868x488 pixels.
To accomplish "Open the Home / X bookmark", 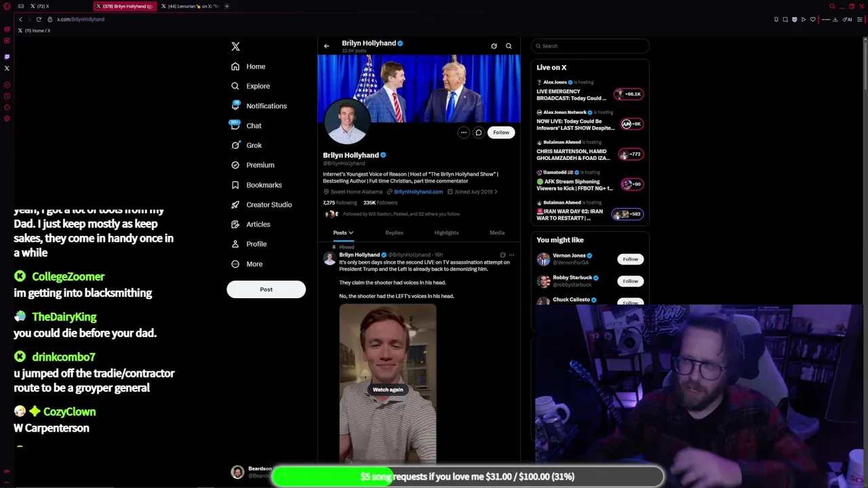I will (x=35, y=30).
